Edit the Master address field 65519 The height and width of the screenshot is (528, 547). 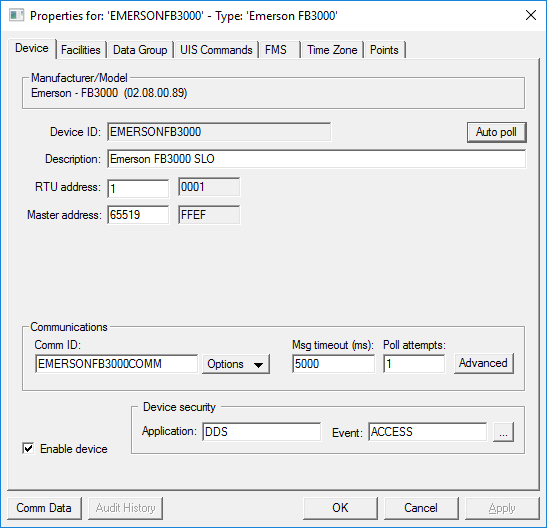(x=138, y=215)
